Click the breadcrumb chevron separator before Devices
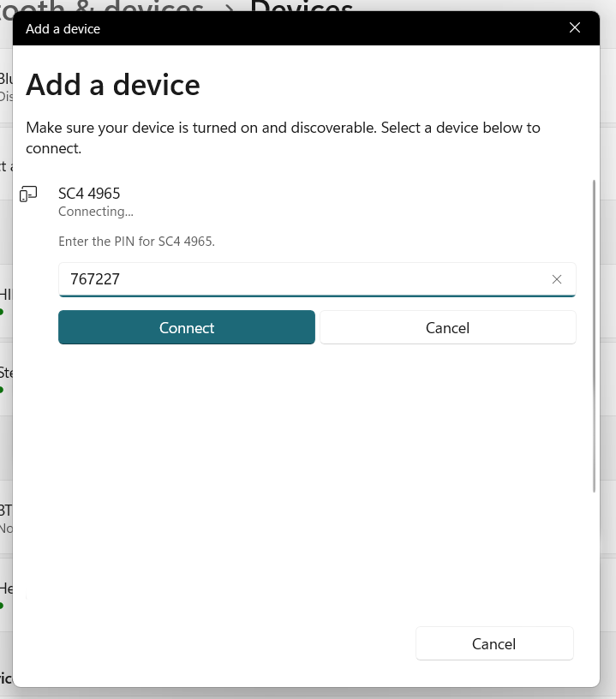 pyautogui.click(x=227, y=7)
